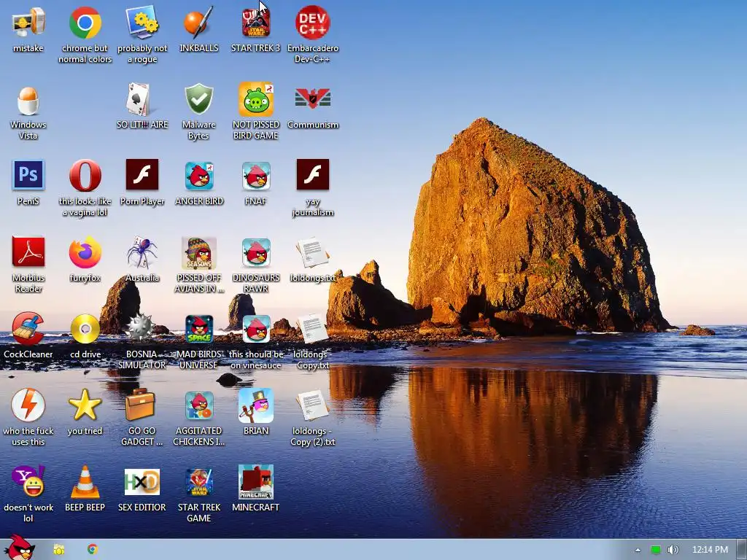Screen dimensions: 747x560
Task: Select 'probably not a rogue' icon
Action: [142, 23]
